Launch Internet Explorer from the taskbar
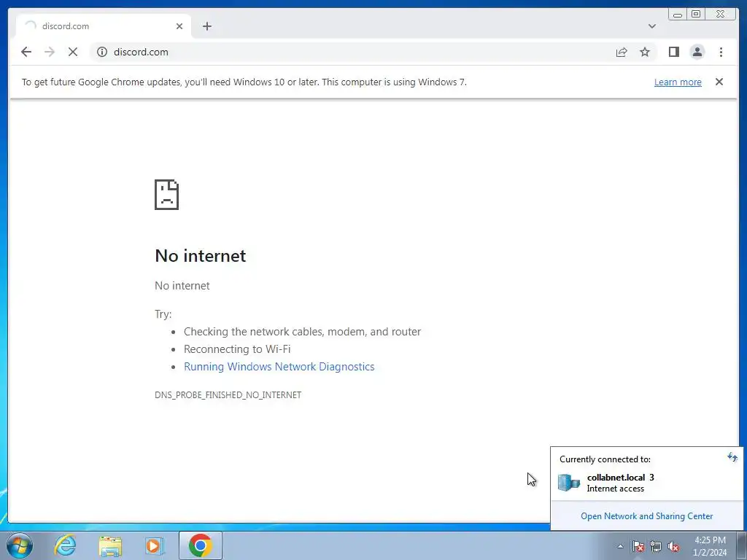 pos(65,545)
